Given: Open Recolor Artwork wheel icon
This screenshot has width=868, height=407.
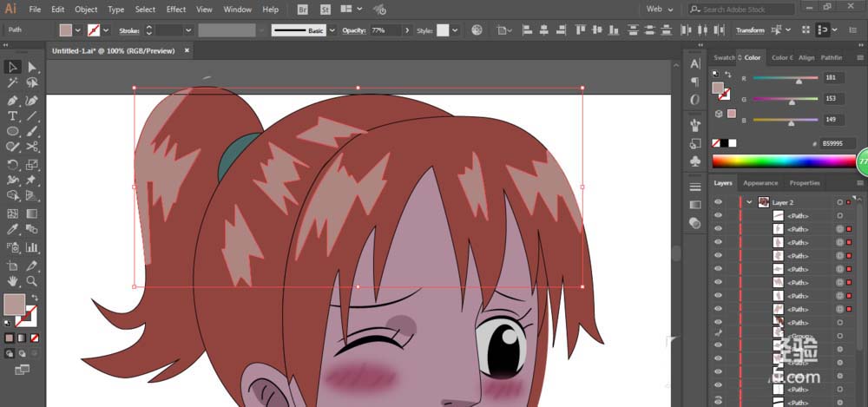Looking at the screenshot, I should (x=477, y=30).
